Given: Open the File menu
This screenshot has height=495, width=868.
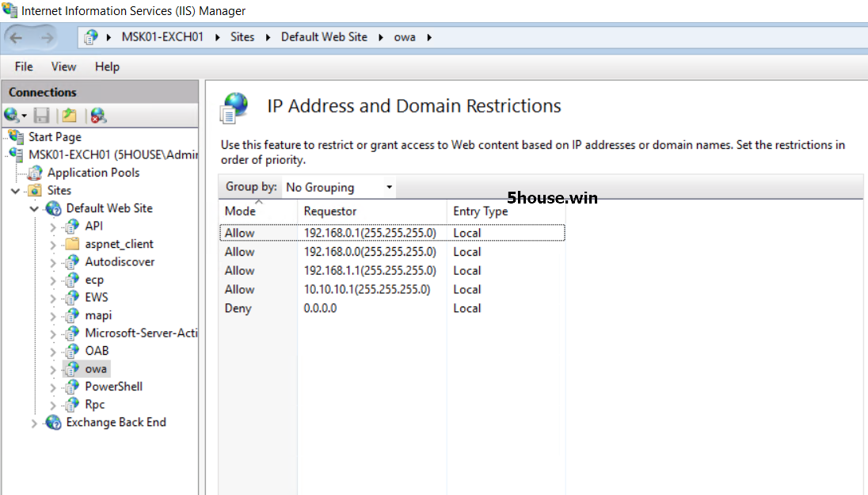Looking at the screenshot, I should [x=24, y=67].
